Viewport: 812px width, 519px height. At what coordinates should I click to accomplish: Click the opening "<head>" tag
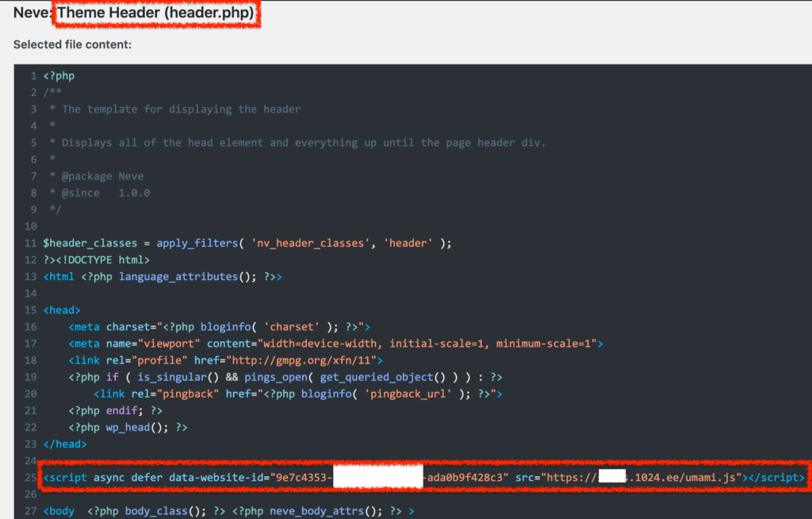(62, 310)
